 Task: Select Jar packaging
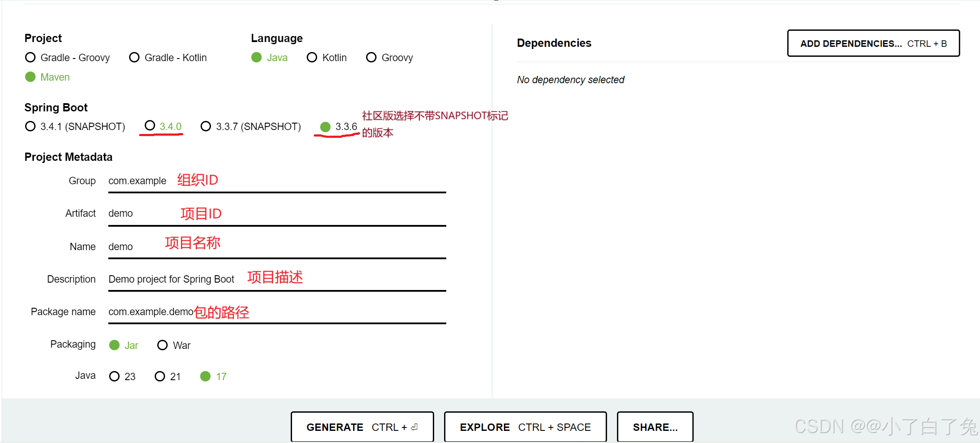(124, 345)
